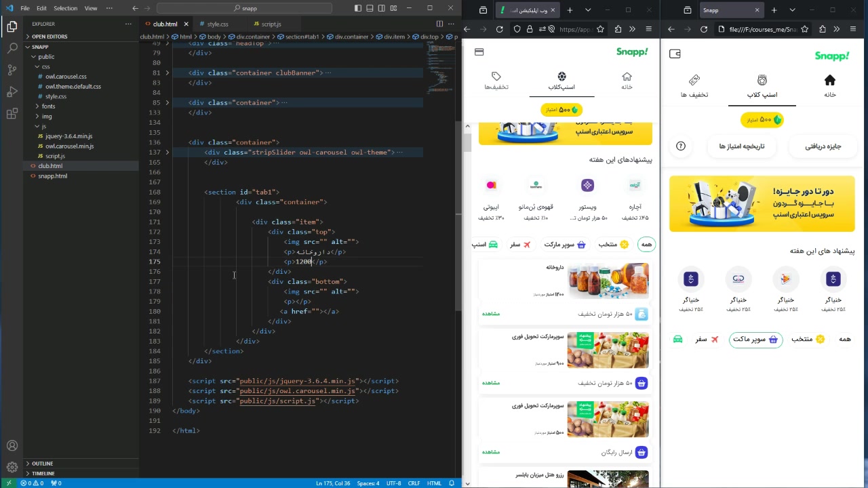Toggle the secondary sidebar visibility
Image resolution: width=868 pixels, height=488 pixels.
[382, 8]
